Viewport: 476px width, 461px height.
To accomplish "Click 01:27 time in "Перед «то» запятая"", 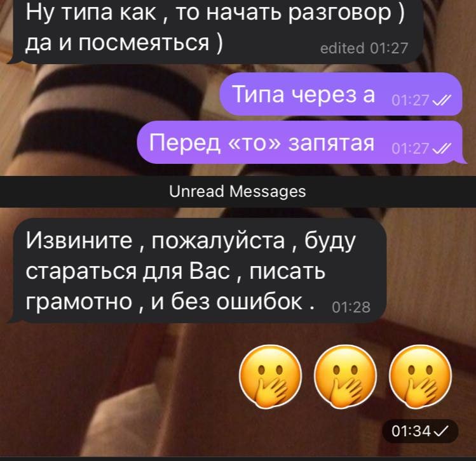I will point(411,149).
